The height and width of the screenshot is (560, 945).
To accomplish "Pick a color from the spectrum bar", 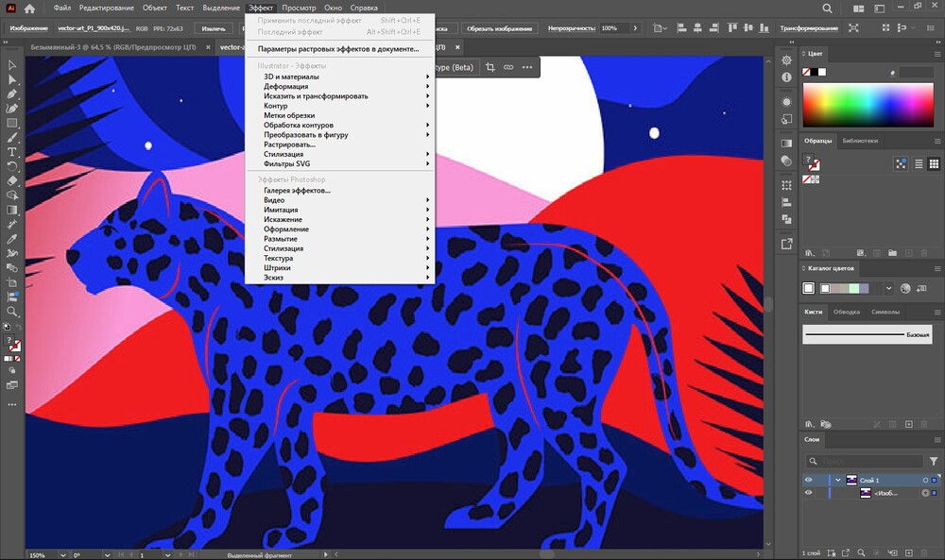I will [867, 105].
